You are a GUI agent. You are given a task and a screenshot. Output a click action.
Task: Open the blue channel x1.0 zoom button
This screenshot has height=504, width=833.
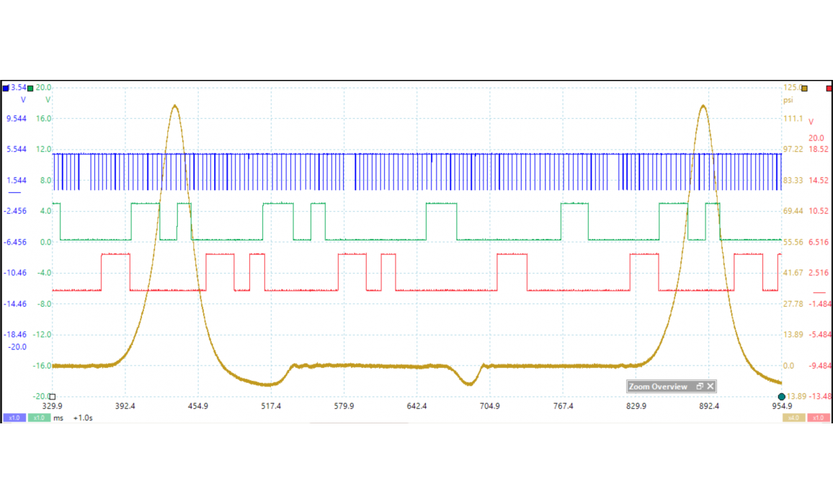[14, 418]
